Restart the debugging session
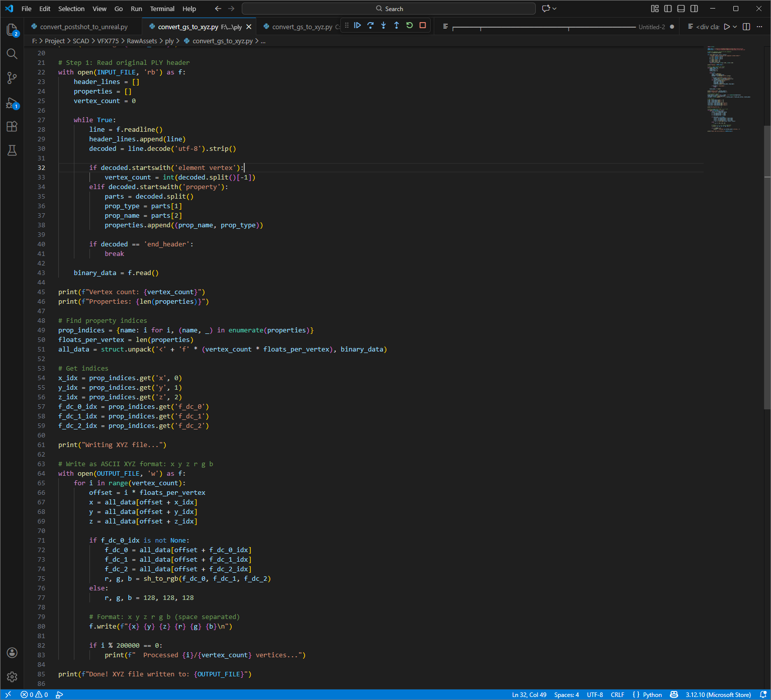The height and width of the screenshot is (700, 771). coord(410,26)
